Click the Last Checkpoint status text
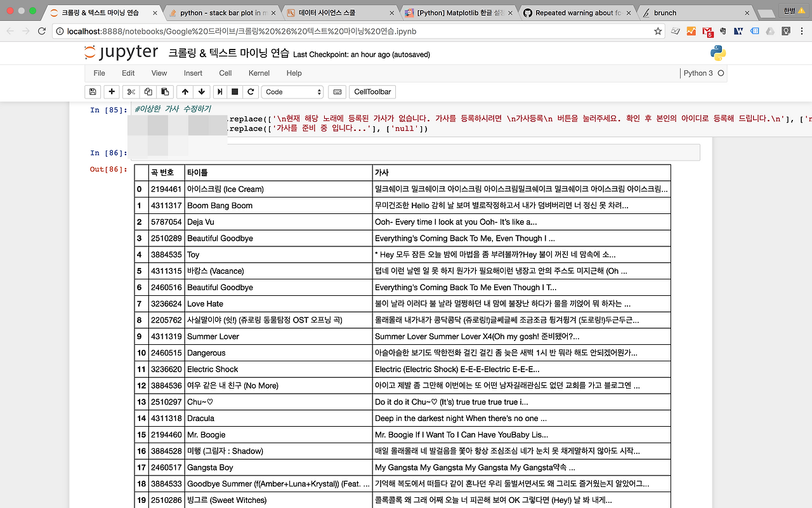Screen dimensions: 812x508 point(362,55)
